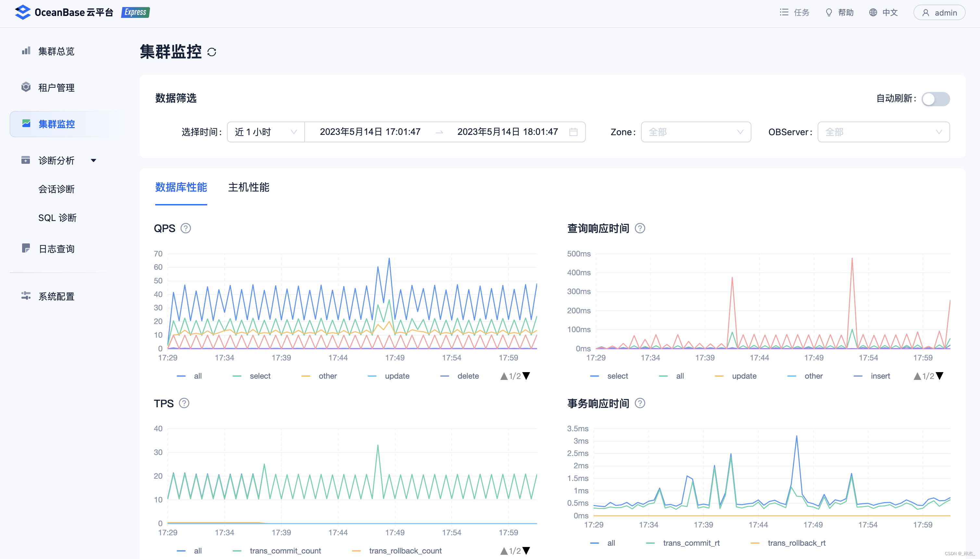Open the OBServer 全部 dropdown
The height and width of the screenshot is (559, 980).
pos(883,132)
